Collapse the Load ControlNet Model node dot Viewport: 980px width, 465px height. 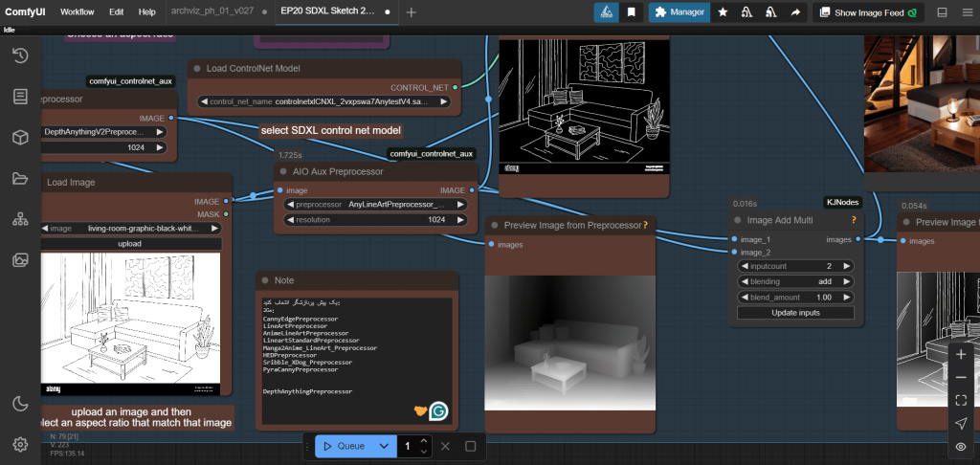[194, 69]
